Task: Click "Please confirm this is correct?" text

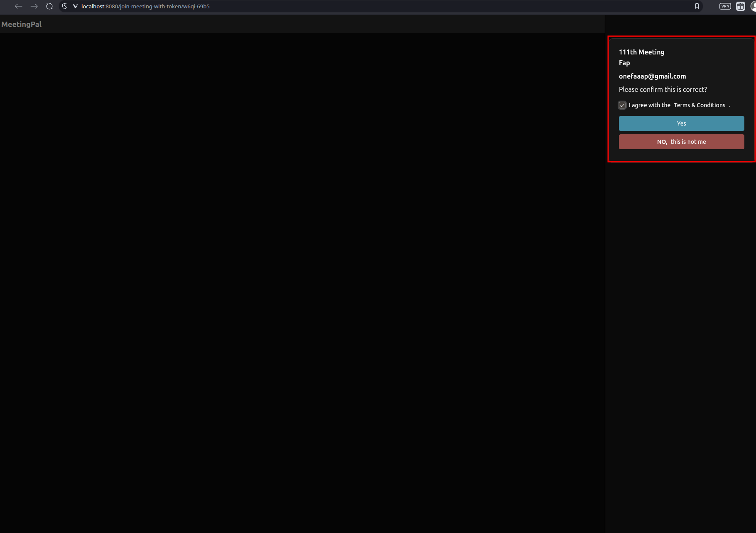Action: (x=663, y=89)
